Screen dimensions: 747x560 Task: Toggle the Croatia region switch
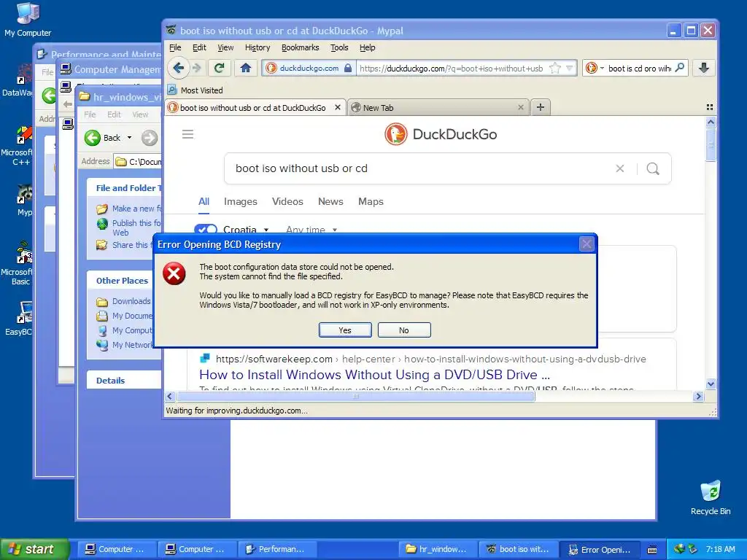tap(206, 229)
